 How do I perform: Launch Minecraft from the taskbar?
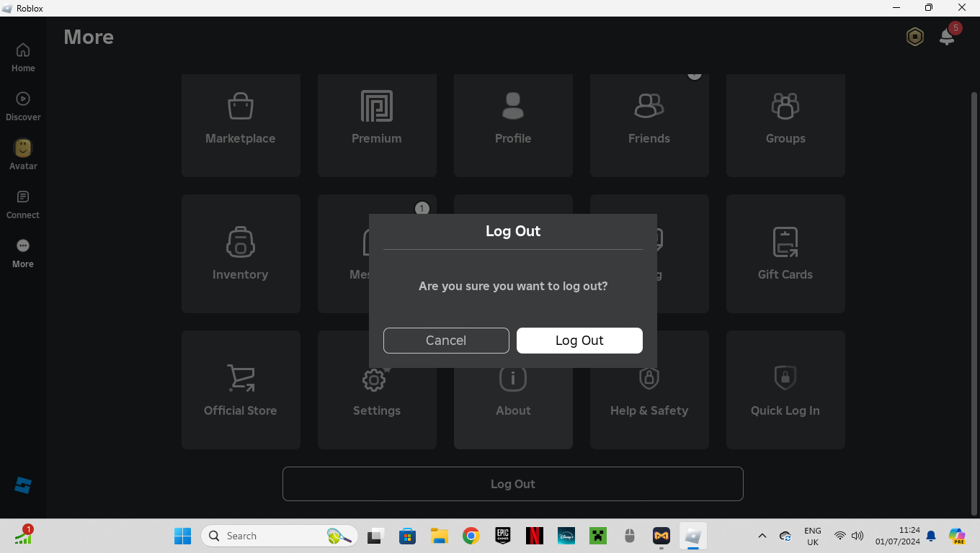[598, 536]
